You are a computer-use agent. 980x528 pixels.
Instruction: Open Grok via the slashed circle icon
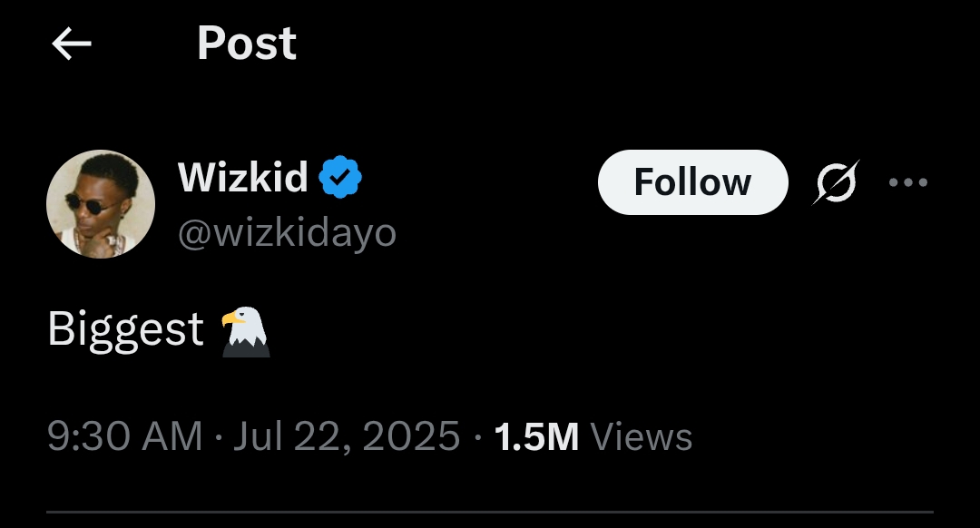coord(836,181)
